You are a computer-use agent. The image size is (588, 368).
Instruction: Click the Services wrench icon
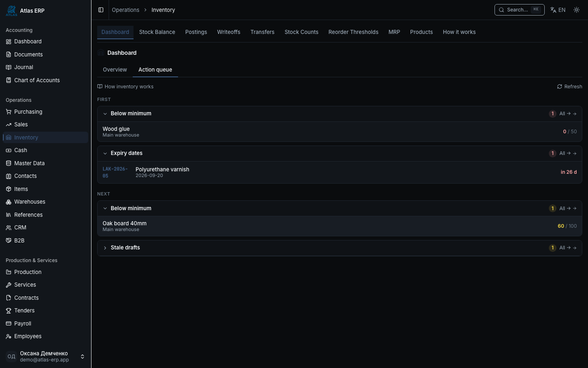click(x=9, y=285)
